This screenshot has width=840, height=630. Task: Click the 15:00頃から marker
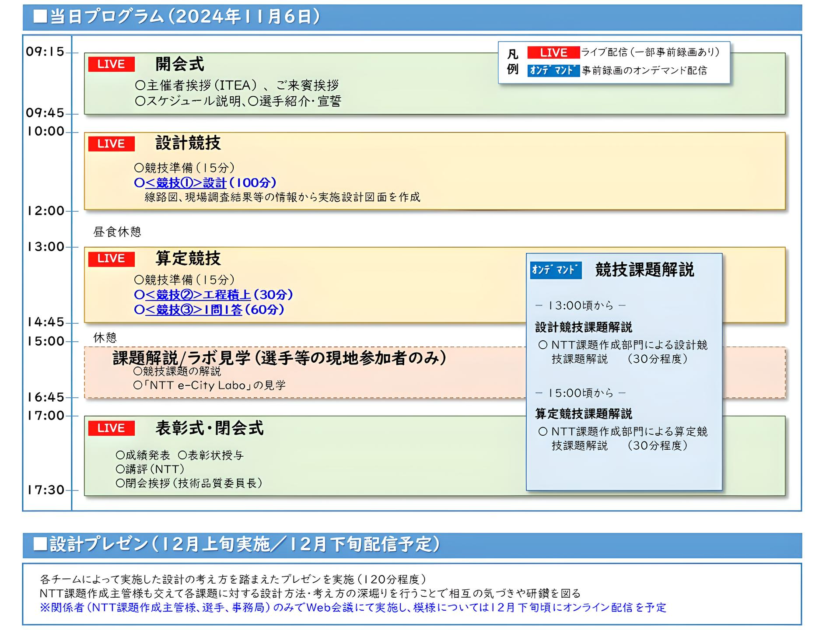581,393
